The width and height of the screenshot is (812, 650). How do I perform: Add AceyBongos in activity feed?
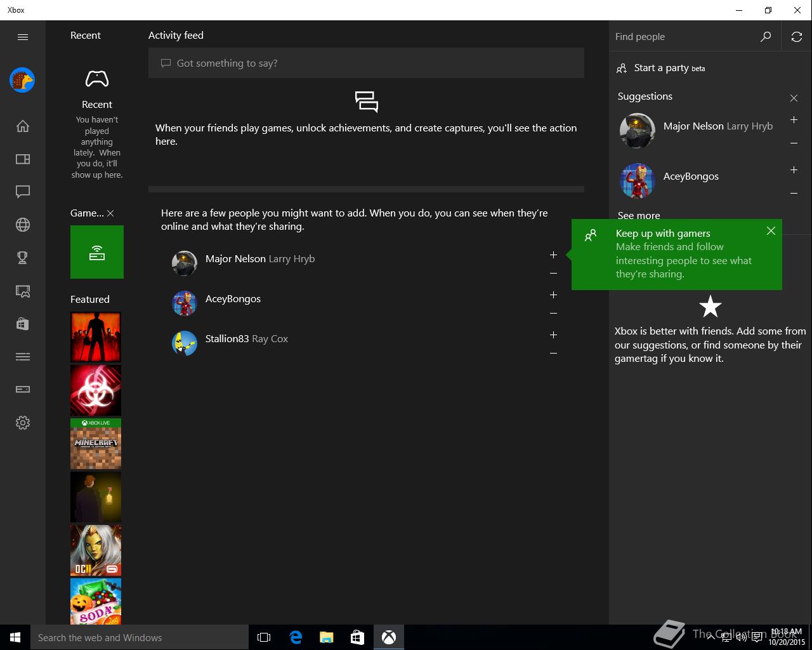coord(553,295)
